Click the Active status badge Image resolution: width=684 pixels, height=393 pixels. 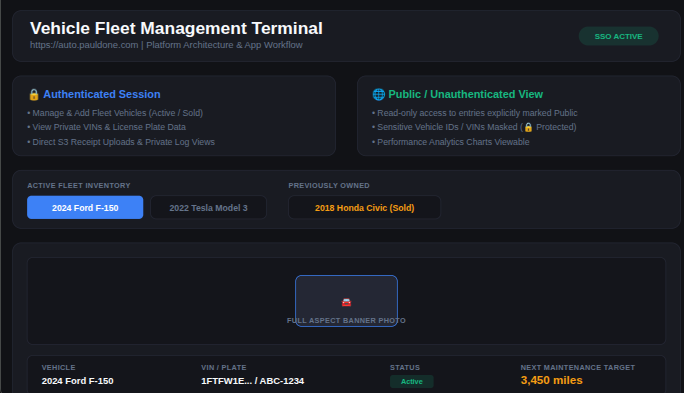pyautogui.click(x=411, y=382)
